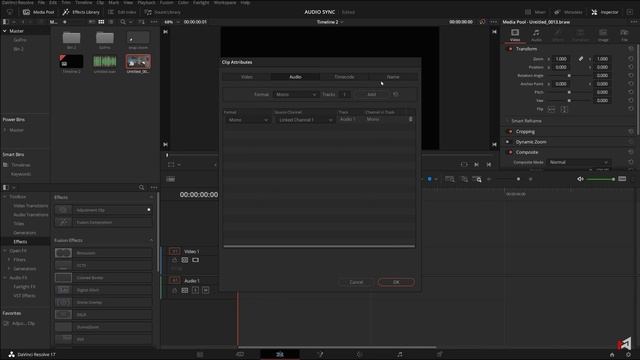Switch to the Name tab in Clip Attributes
This screenshot has width=640, height=360.
(x=393, y=77)
